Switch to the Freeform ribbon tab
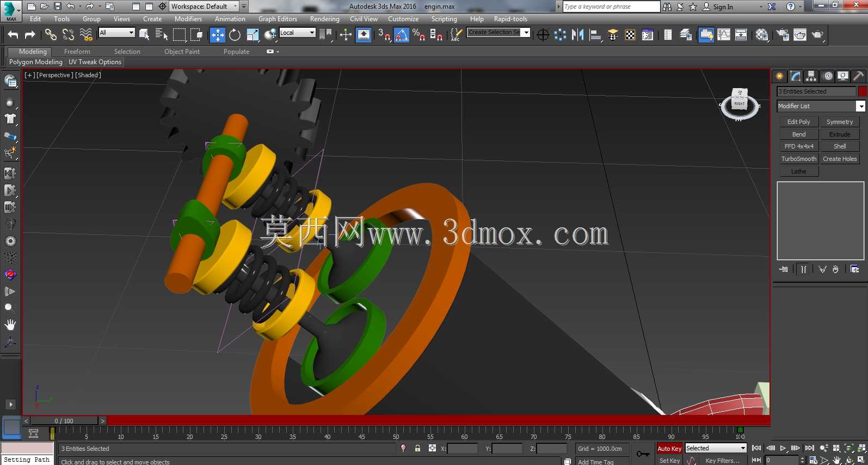The height and width of the screenshot is (465, 868). pyautogui.click(x=77, y=52)
